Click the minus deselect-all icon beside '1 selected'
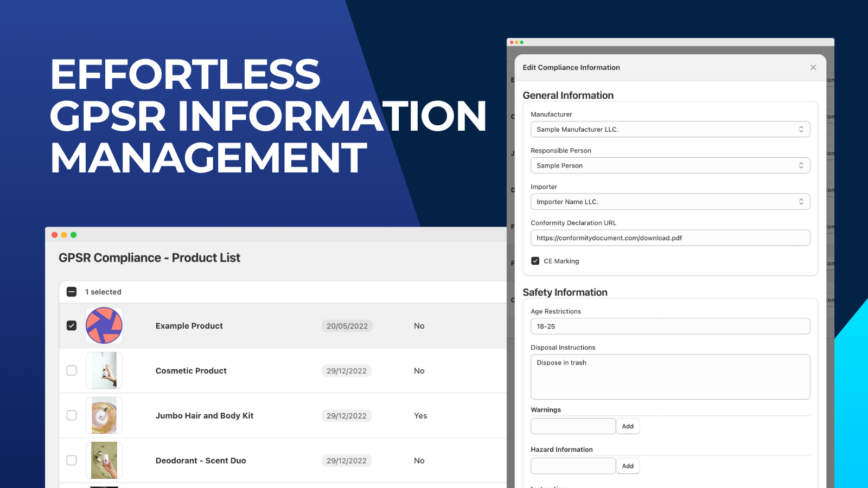The height and width of the screenshot is (488, 868). (x=71, y=292)
